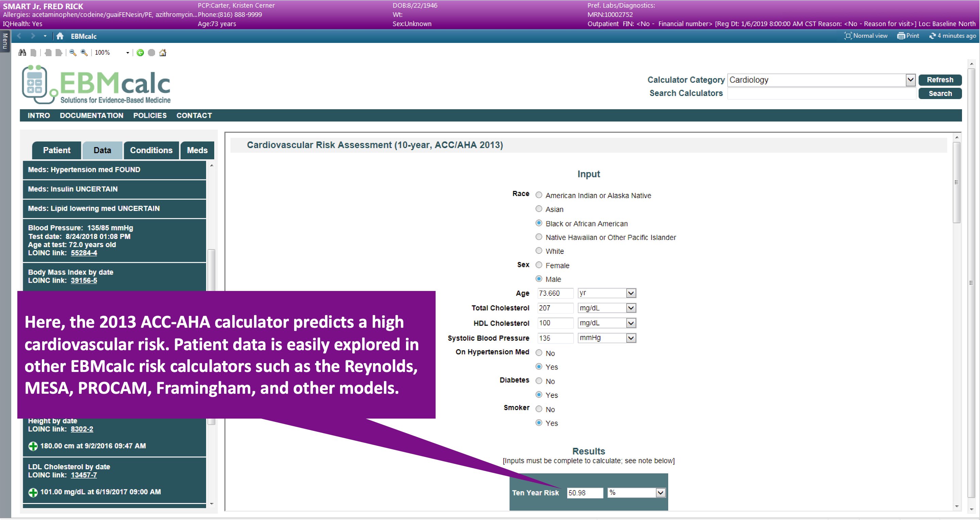Click the navigate forward chevron in blue bar
980x520 pixels.
click(x=33, y=36)
